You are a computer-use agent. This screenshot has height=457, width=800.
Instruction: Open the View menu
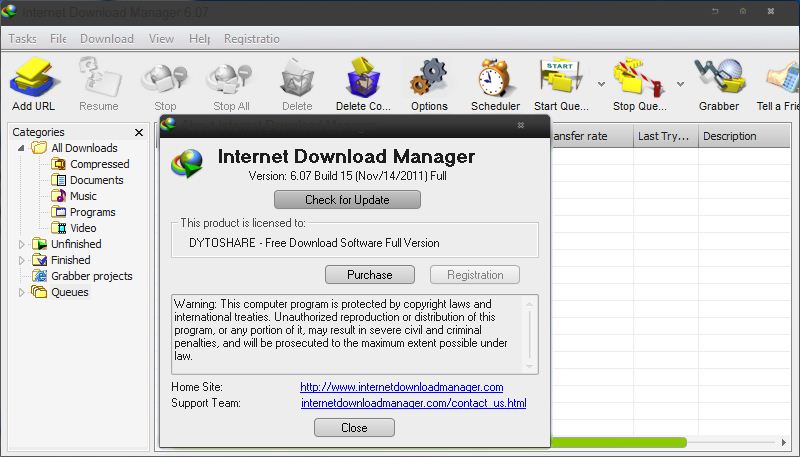[161, 39]
